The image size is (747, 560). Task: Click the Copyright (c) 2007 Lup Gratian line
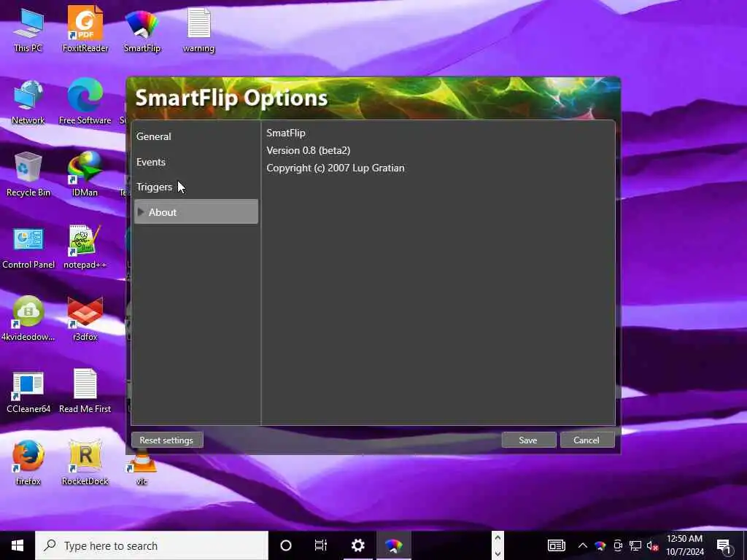pyautogui.click(x=336, y=168)
